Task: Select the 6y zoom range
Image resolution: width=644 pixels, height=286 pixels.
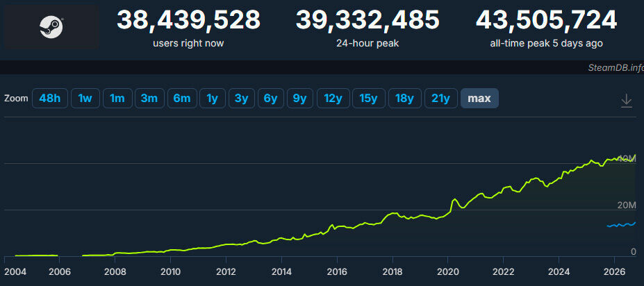Action: click(x=271, y=99)
